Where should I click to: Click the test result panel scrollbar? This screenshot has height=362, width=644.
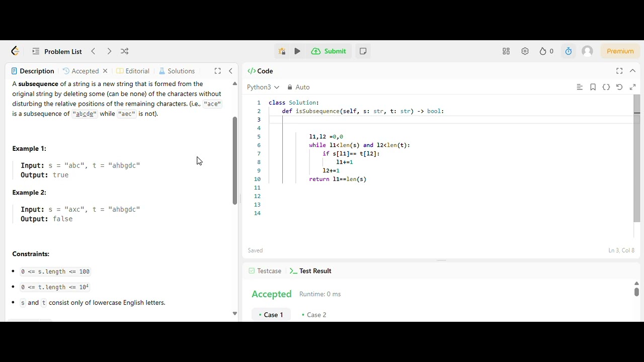point(636,292)
